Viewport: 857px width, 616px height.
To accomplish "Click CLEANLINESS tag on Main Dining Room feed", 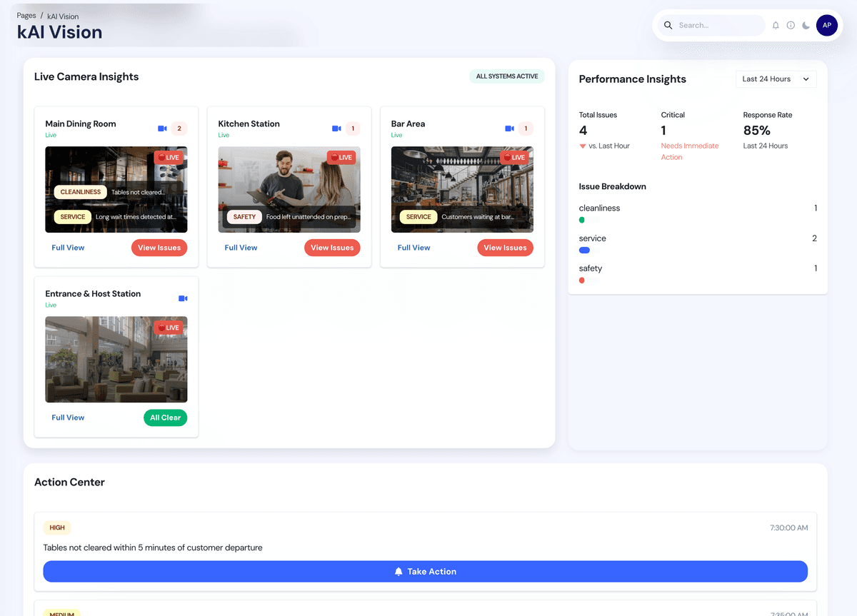I will [80, 192].
